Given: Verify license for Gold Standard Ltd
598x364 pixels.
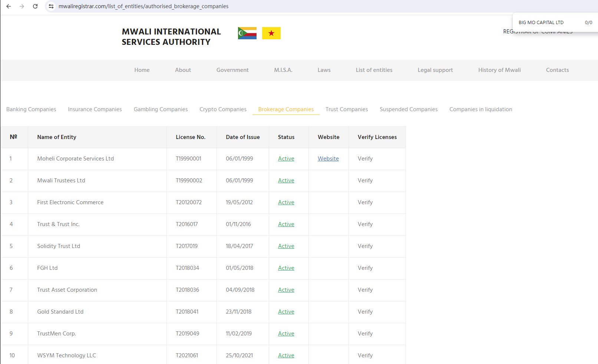Looking at the screenshot, I should 365,312.
